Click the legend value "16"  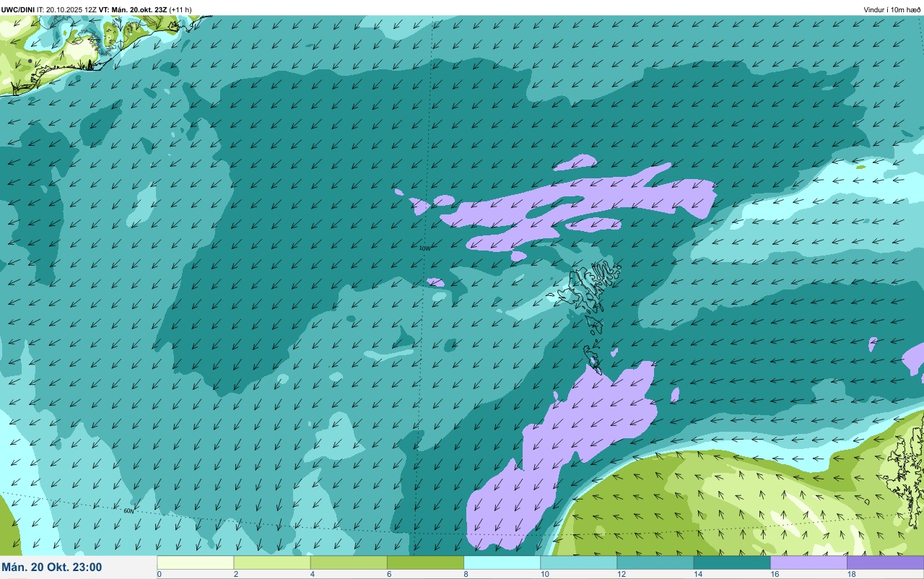pos(773,575)
